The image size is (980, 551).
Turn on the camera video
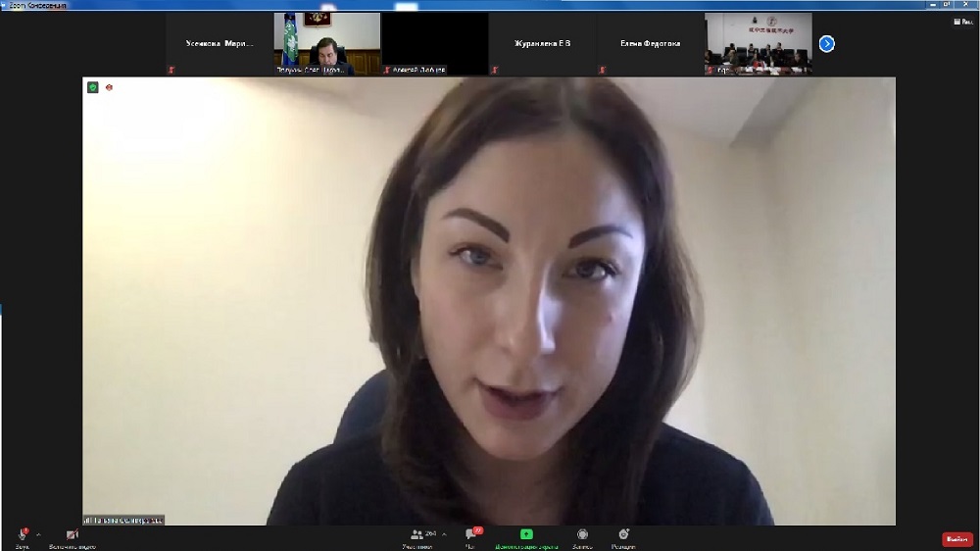72,534
